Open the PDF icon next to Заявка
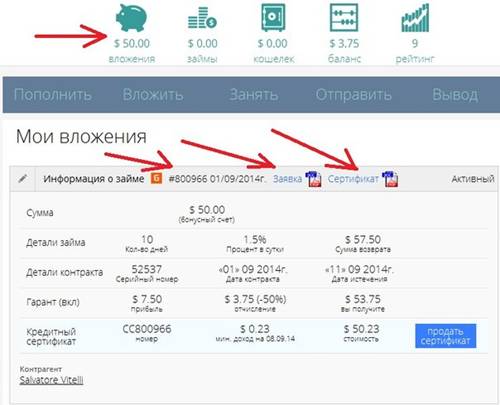Image resolution: width=500 pixels, height=405 pixels. tap(313, 179)
